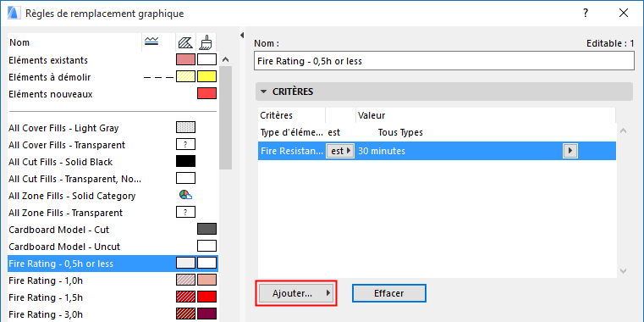Click the Tous Types value cell
Viewport: 644px width, 322px height.
tap(400, 133)
